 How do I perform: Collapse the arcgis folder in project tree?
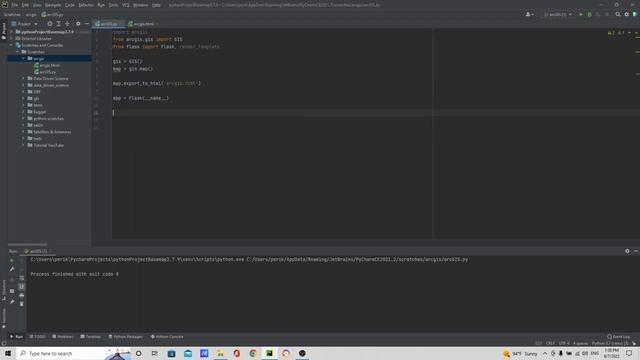pyautogui.click(x=23, y=58)
